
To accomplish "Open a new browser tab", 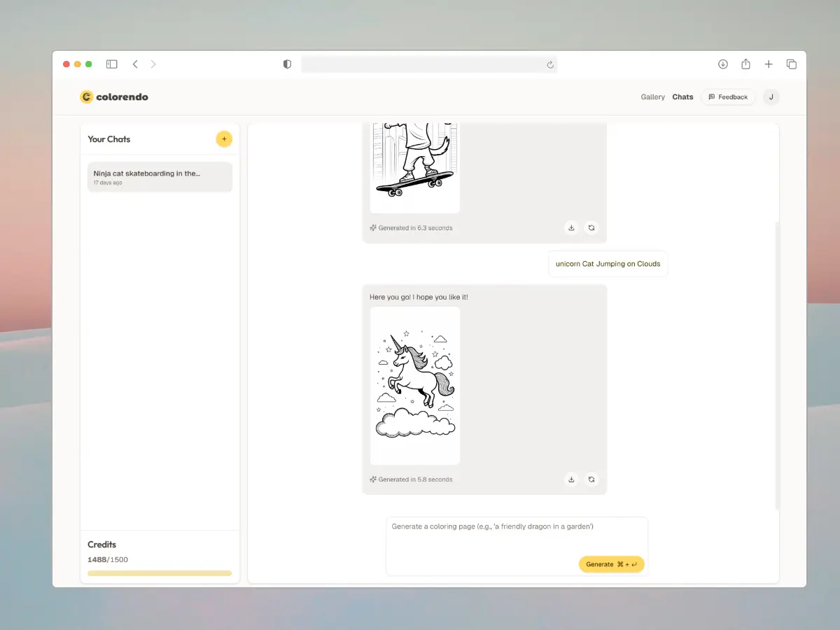I will pyautogui.click(x=769, y=64).
